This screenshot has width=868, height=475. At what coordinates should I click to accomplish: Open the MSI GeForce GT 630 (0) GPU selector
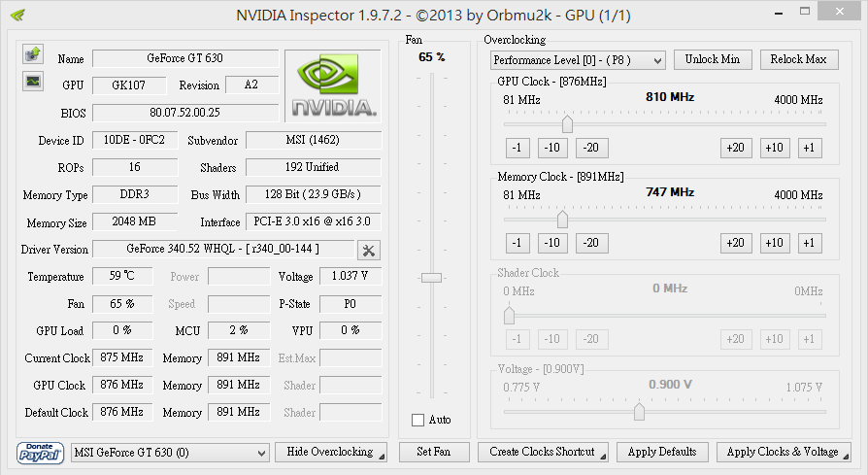[170, 453]
